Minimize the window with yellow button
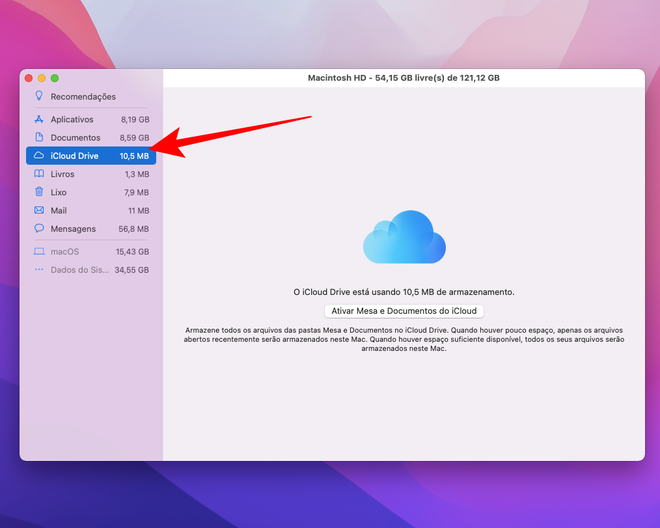Screen dimensions: 660x528 point(42,78)
